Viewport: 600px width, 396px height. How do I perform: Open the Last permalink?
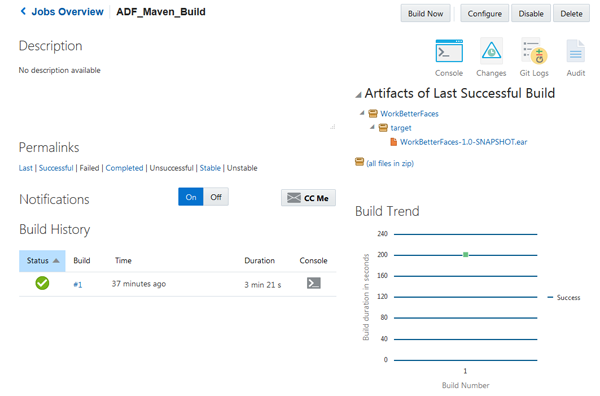pos(26,168)
